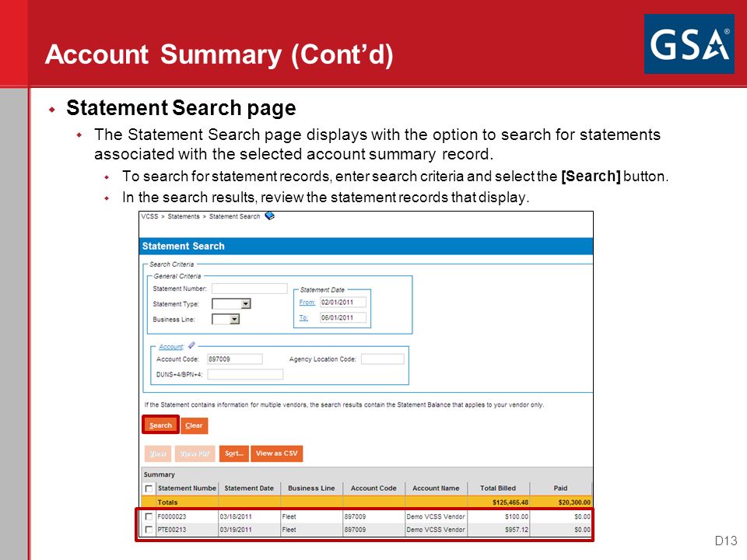Screen dimensions: 747x560
Task: Click the Statement Search breadcrumb item
Action: coord(234,216)
